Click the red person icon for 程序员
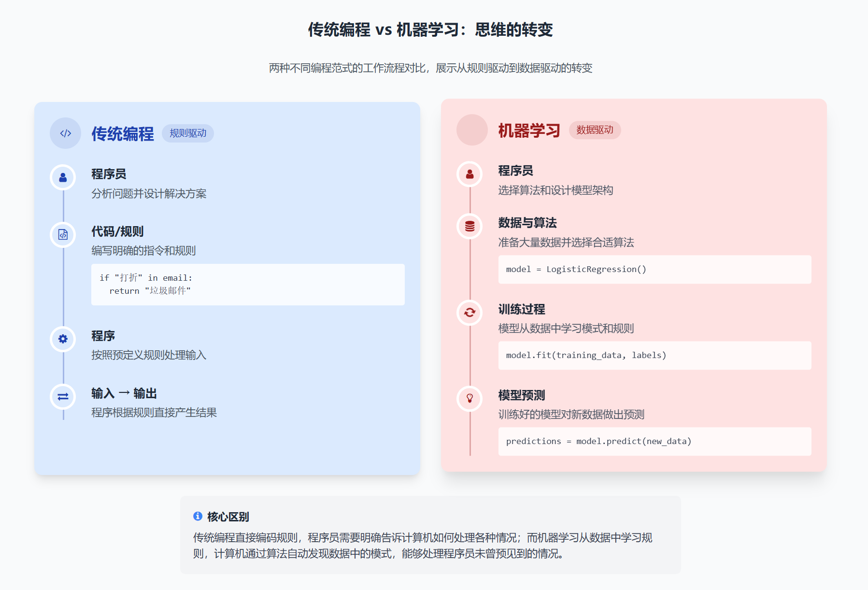This screenshot has height=590, width=868. [470, 174]
